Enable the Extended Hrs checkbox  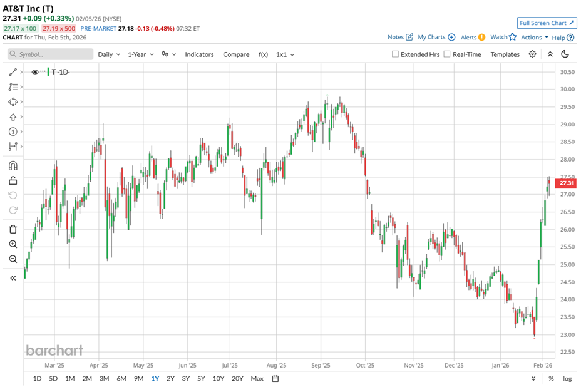pyautogui.click(x=395, y=54)
